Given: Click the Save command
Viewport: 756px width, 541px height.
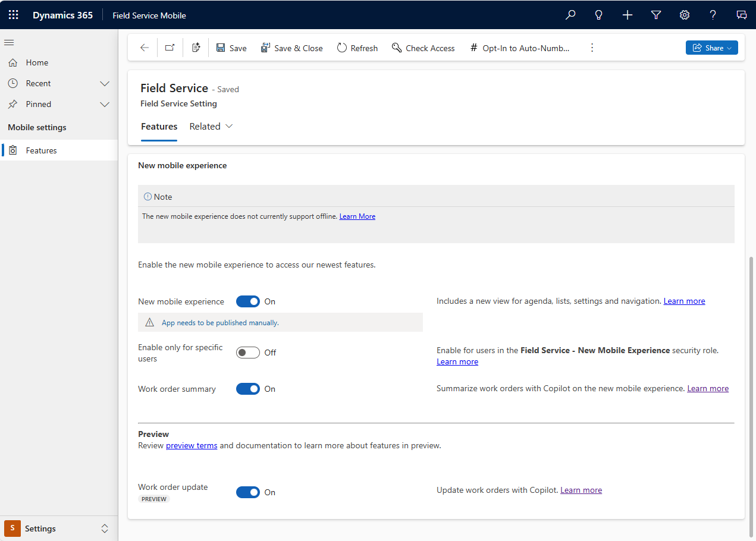Looking at the screenshot, I should coord(231,48).
